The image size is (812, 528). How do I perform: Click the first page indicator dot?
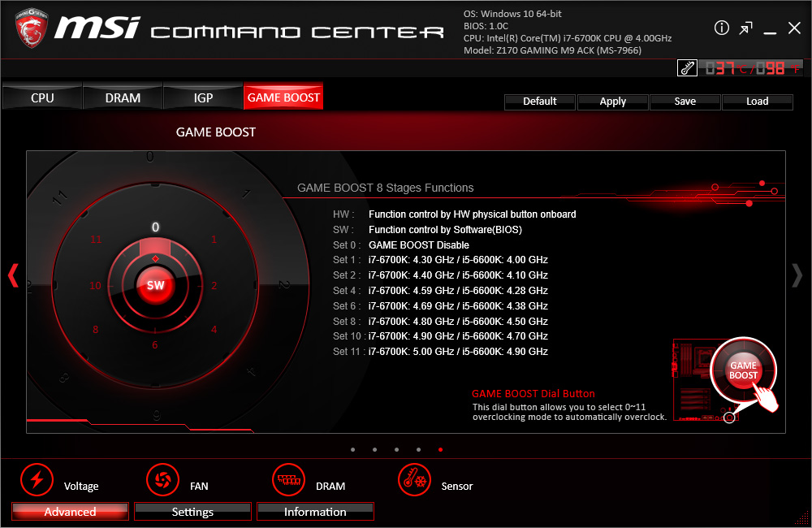(x=352, y=449)
